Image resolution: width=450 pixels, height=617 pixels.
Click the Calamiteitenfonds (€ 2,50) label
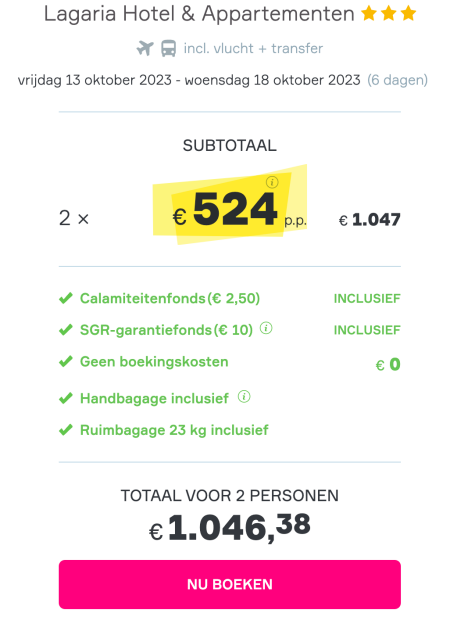click(170, 298)
